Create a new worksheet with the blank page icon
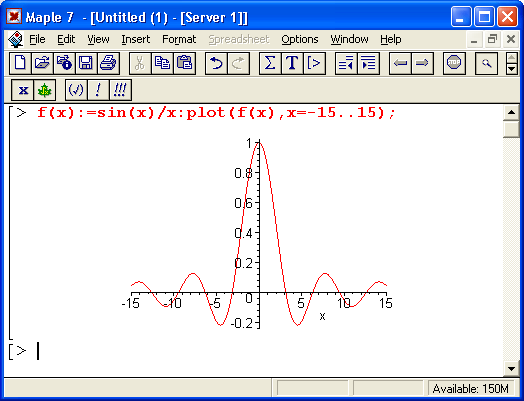This screenshot has width=524, height=401. [20, 63]
